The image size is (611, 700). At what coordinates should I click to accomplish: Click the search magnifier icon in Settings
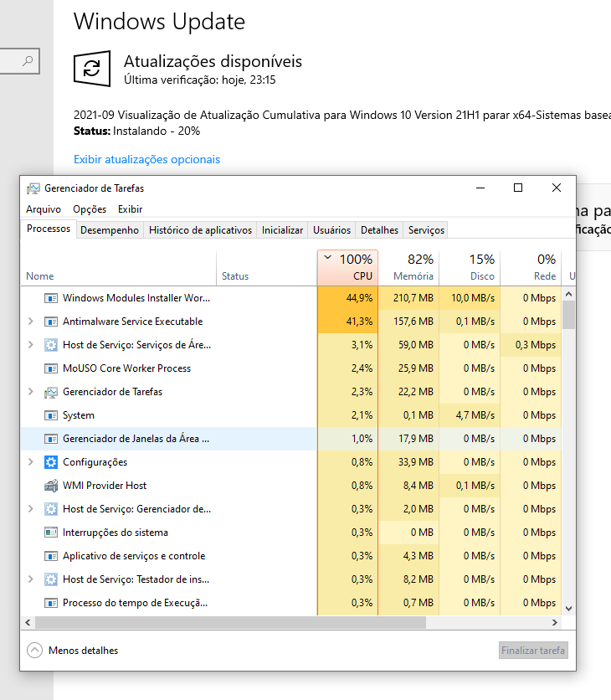point(28,61)
